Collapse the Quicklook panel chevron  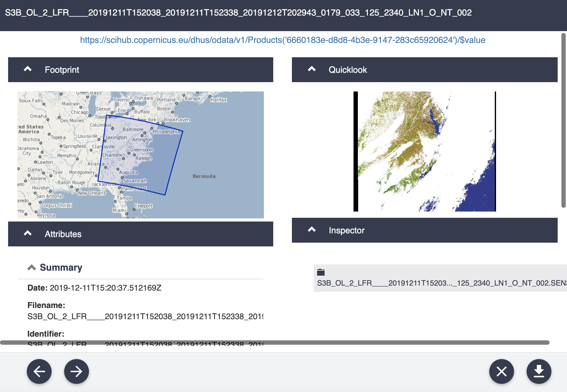tap(312, 69)
